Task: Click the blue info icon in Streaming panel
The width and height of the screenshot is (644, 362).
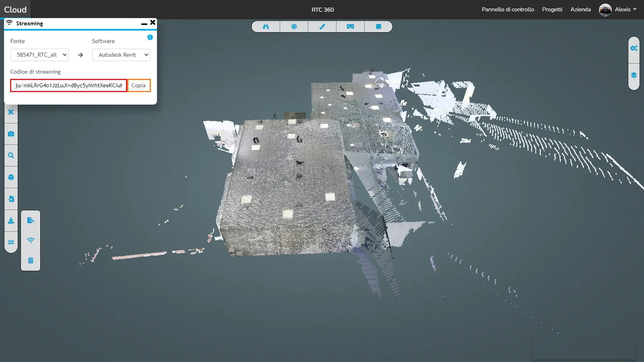Action: pos(150,37)
